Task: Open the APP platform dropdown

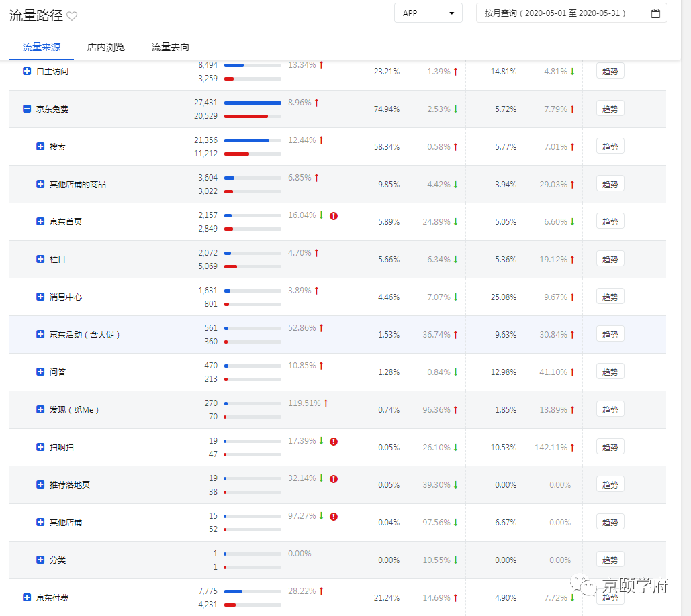Action: tap(428, 13)
